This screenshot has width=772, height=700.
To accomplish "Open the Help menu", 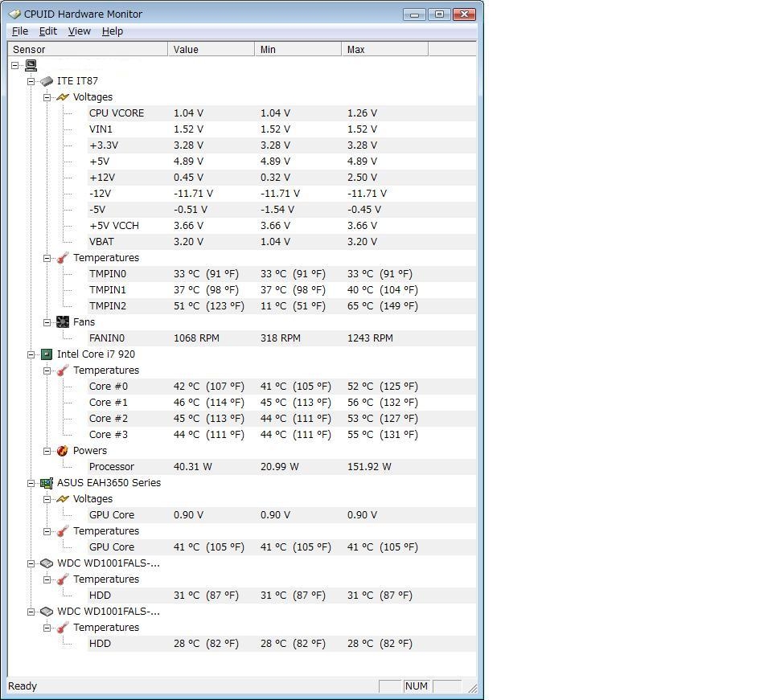I will pos(113,31).
